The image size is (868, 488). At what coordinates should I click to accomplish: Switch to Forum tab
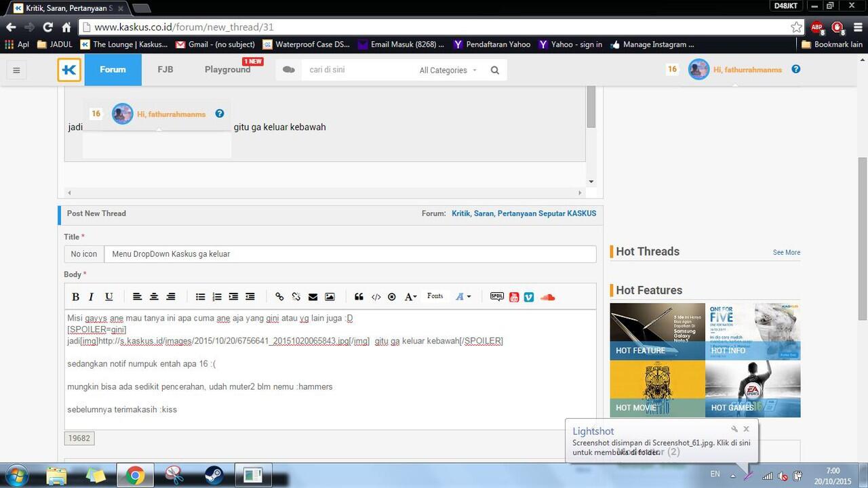(113, 70)
